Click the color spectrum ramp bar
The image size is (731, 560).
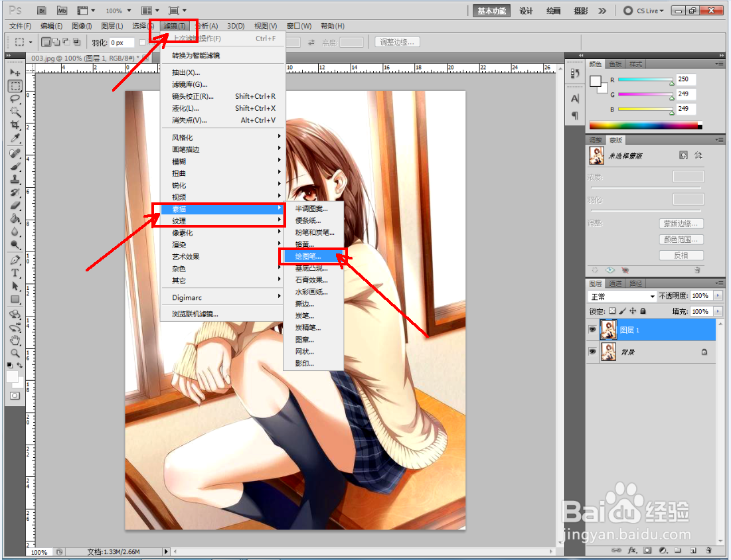pyautogui.click(x=646, y=125)
